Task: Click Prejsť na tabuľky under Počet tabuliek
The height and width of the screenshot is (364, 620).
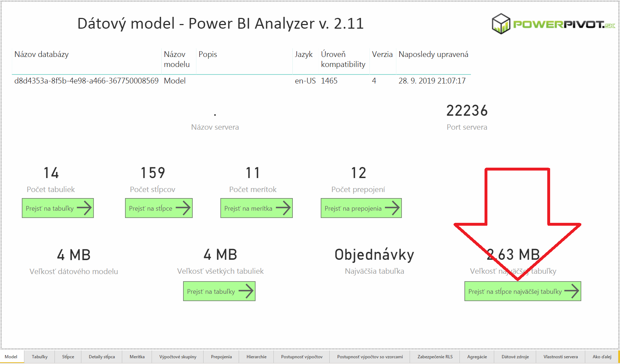Action: click(58, 208)
